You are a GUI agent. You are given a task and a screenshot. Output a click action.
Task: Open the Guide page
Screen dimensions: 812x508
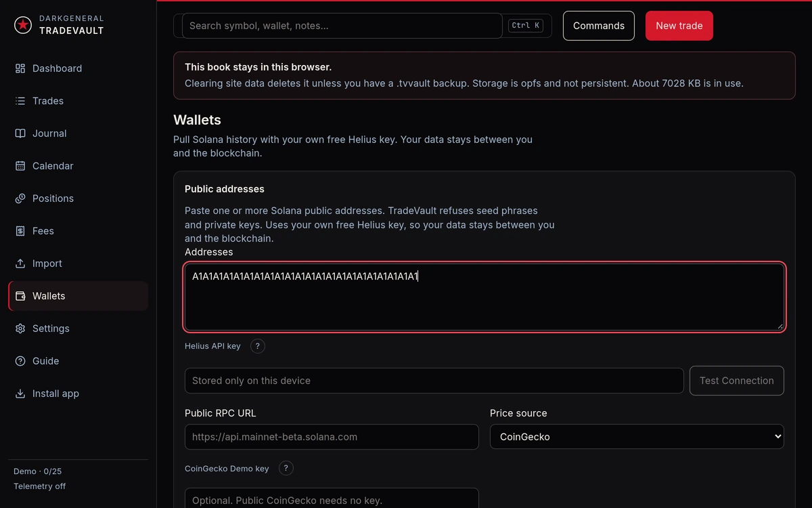pos(78,361)
